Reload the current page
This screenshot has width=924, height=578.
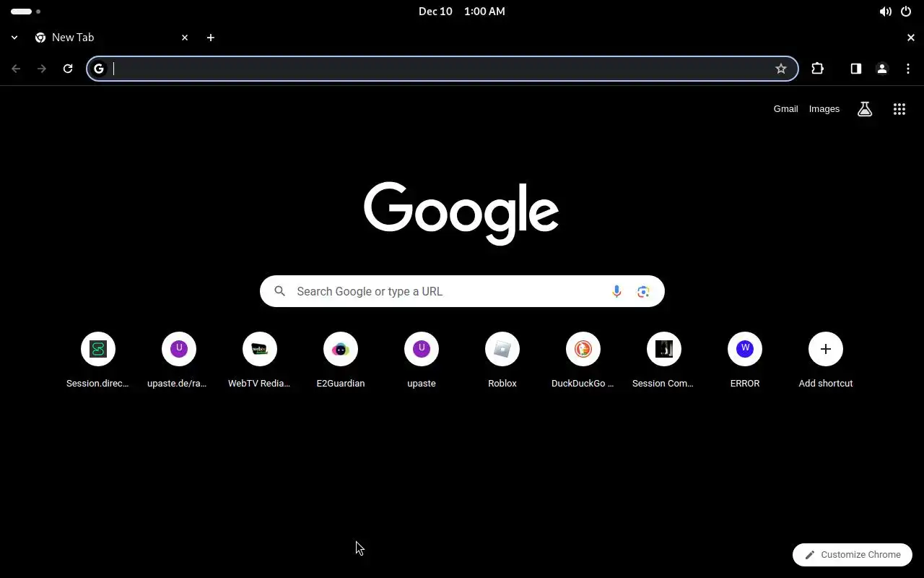point(68,69)
